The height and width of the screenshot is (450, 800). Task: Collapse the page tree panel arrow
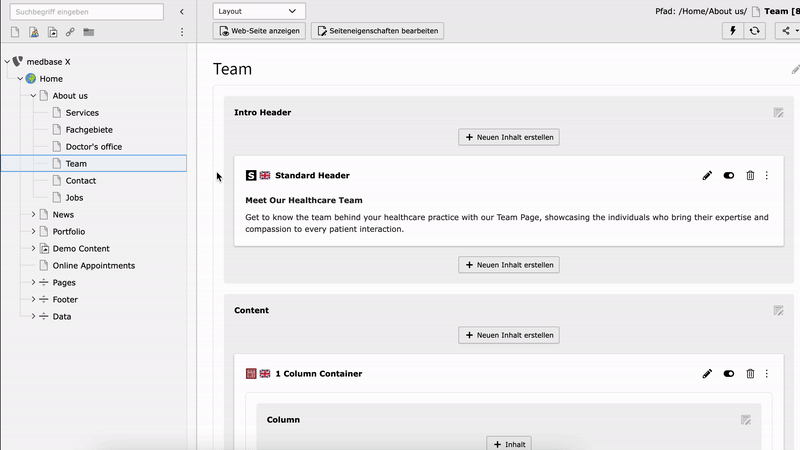182,12
